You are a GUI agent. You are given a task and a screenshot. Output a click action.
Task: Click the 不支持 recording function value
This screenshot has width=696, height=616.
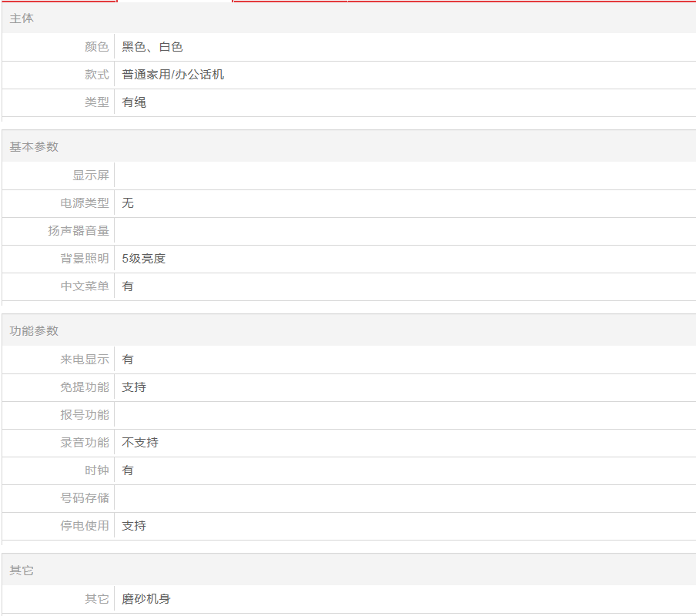[140, 443]
